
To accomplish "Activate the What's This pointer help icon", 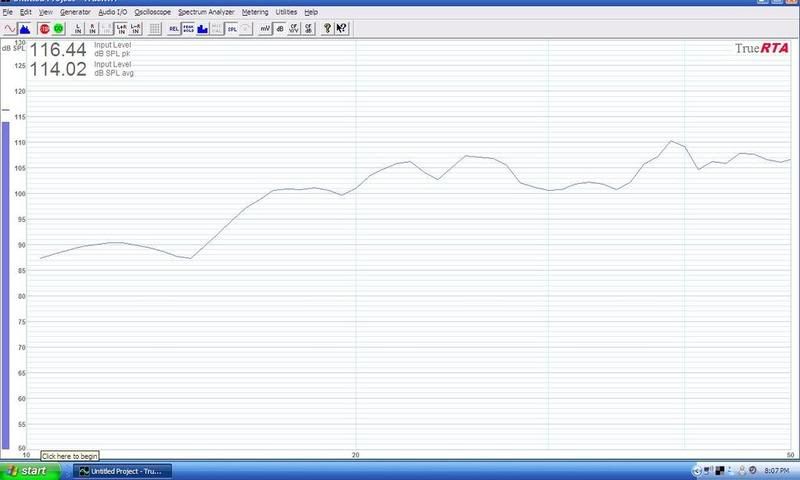I will pos(341,29).
